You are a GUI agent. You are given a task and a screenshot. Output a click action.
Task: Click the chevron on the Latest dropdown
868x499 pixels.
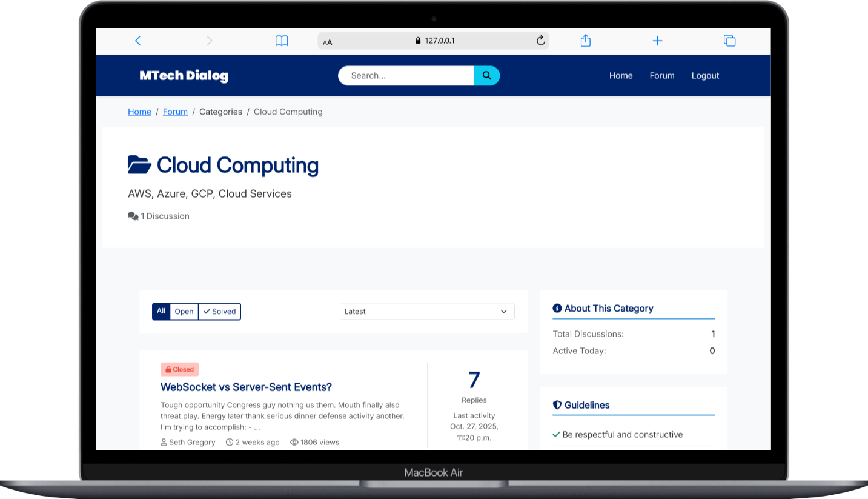pyautogui.click(x=504, y=312)
